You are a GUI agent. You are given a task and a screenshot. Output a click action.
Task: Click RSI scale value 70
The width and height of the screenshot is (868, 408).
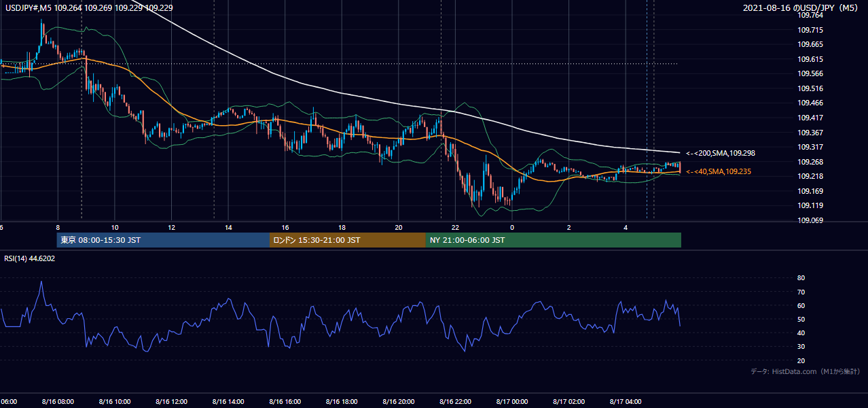(x=801, y=292)
